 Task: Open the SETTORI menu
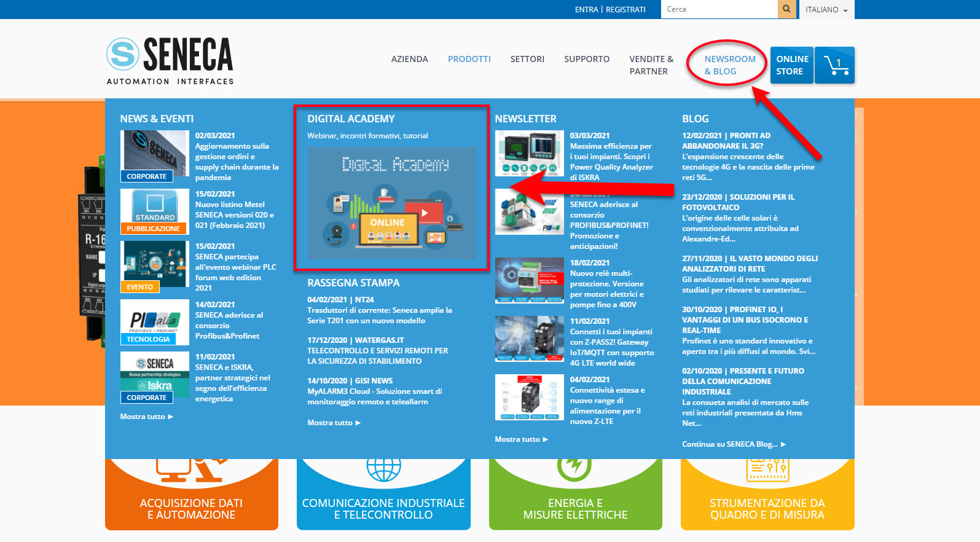527,59
